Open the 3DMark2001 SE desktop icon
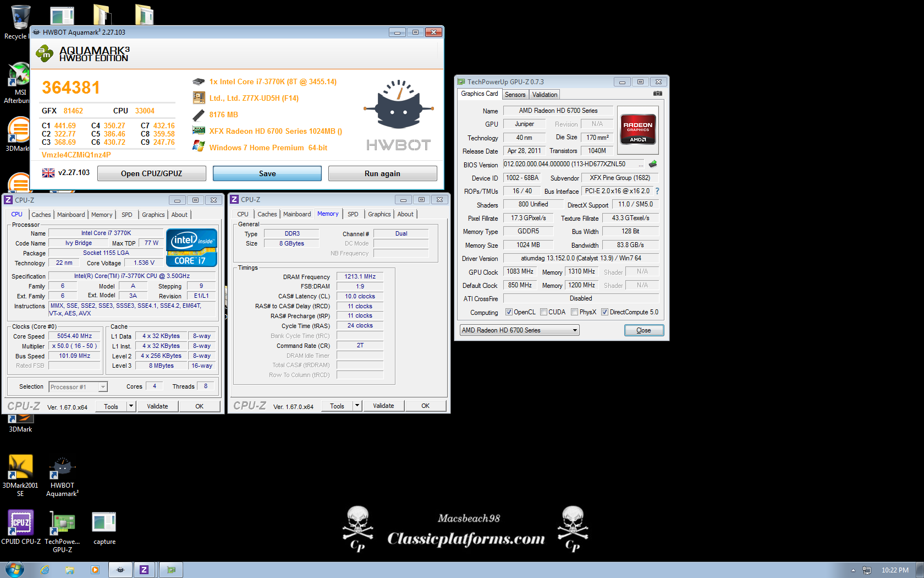The image size is (924, 578). click(x=20, y=476)
